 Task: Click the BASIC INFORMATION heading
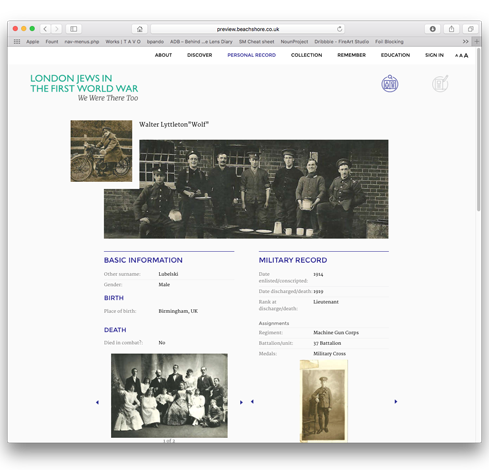143,260
